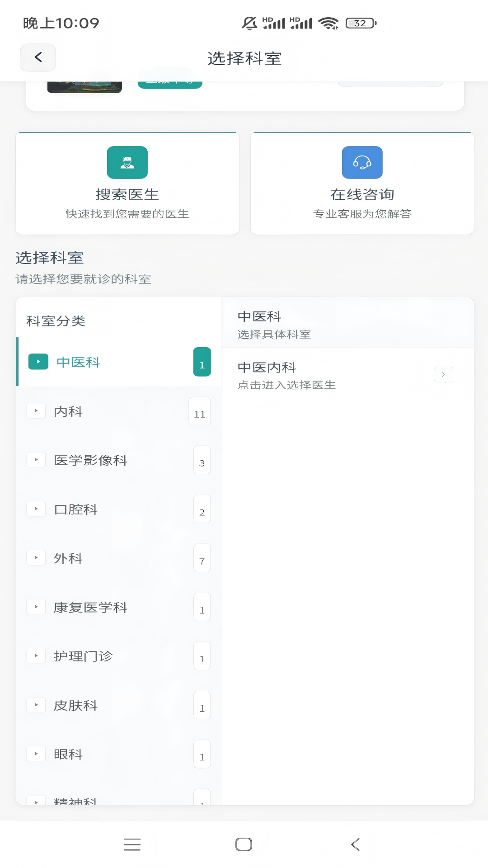Tap the 2 count badge on 口腔科
Screen dimensions: 488x868
pos(202,509)
